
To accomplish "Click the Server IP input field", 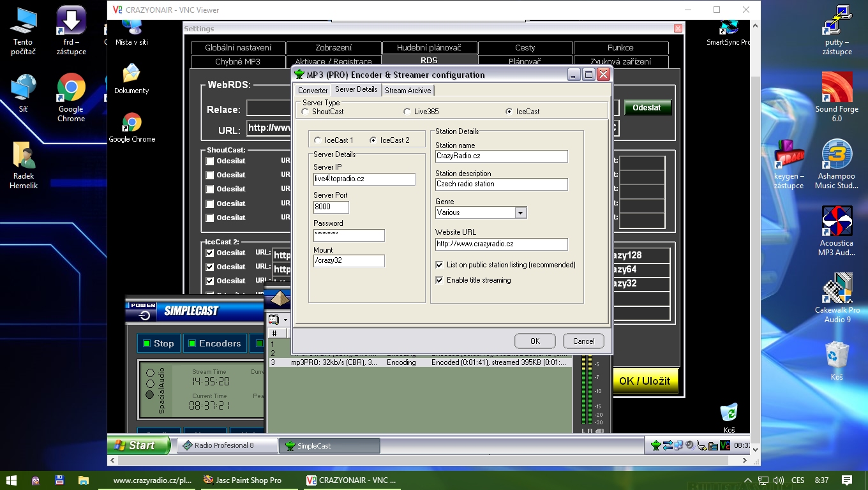I will click(x=364, y=179).
